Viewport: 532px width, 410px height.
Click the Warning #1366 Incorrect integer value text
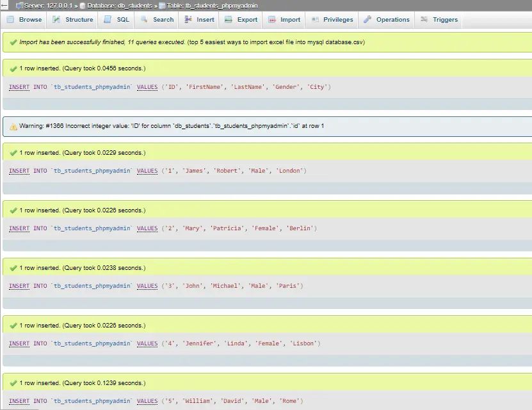click(x=172, y=126)
